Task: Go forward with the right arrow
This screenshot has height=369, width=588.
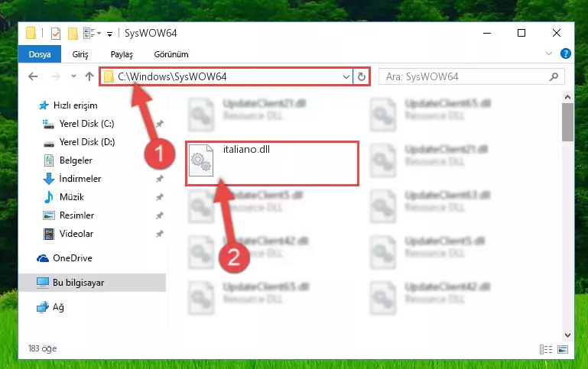Action: click(56, 77)
